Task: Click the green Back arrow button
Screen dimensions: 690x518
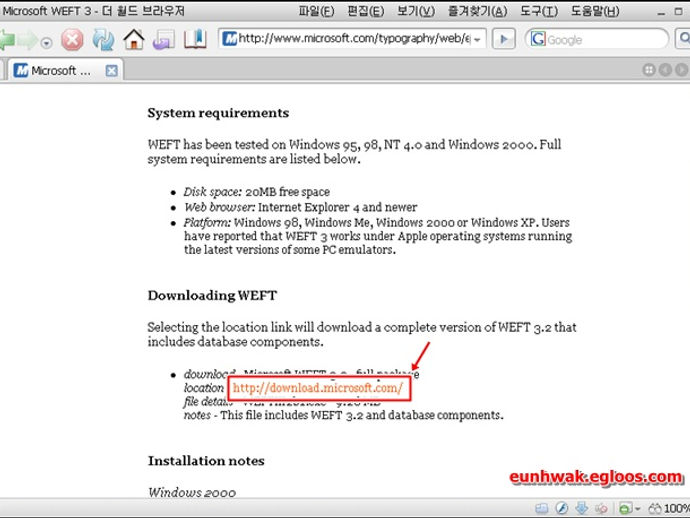Action: [6, 40]
